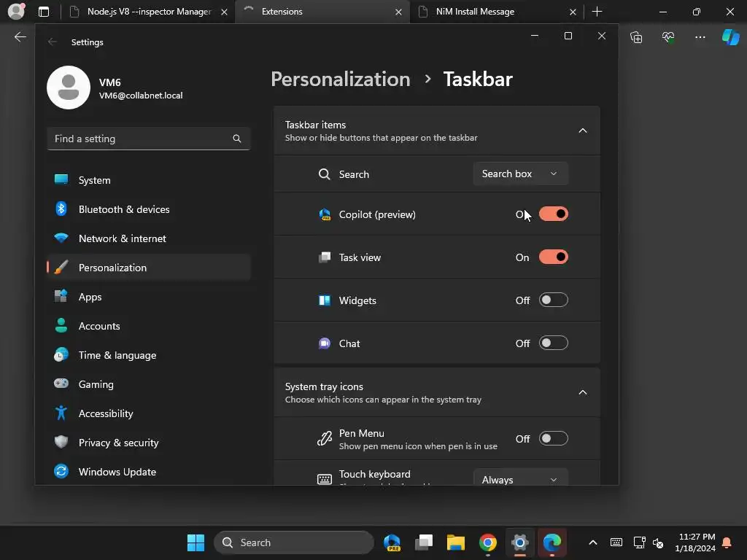Switch to NiM Install Message tab

[497, 12]
